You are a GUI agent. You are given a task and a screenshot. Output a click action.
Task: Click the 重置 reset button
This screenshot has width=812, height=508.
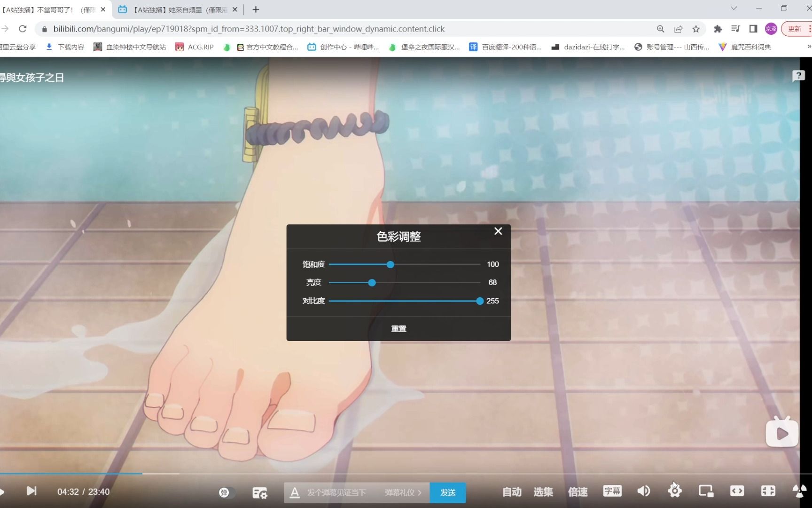pyautogui.click(x=398, y=329)
